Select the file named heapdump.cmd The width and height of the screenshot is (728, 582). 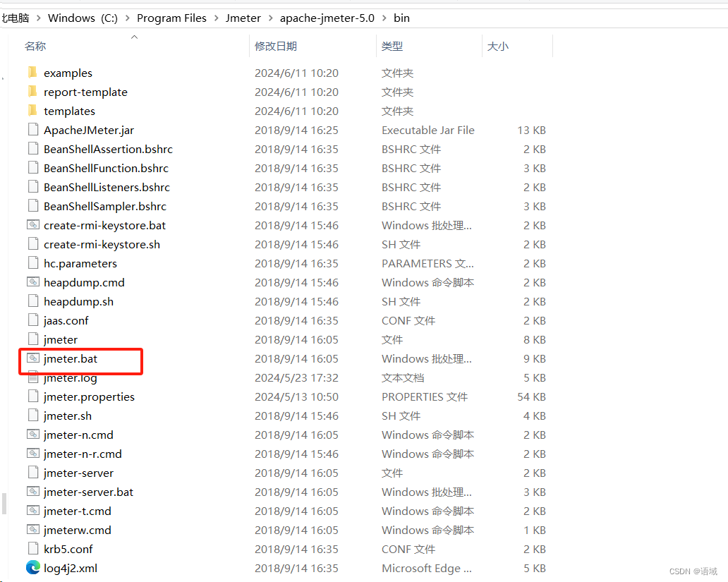point(84,282)
